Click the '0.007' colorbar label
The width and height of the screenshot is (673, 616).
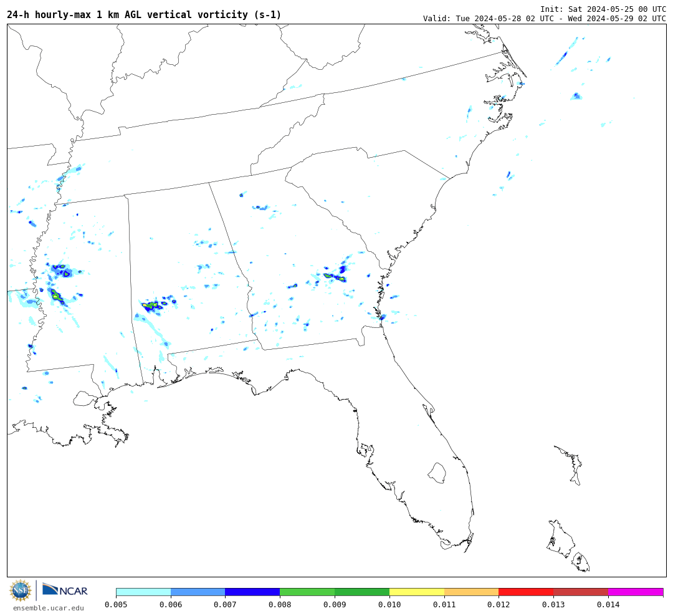pos(226,604)
